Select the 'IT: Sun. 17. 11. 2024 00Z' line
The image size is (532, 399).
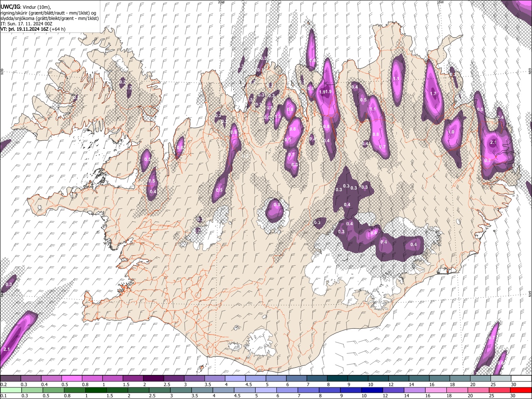(26, 24)
